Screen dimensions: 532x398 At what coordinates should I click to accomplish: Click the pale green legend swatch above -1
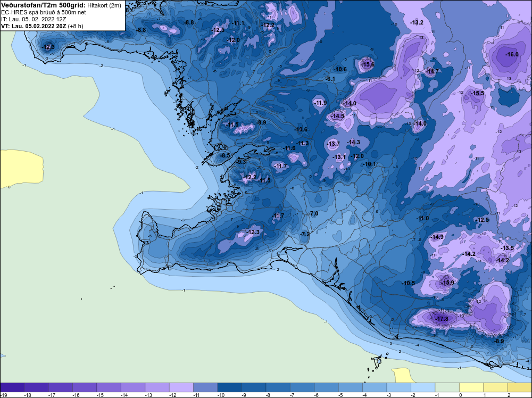click(447, 387)
